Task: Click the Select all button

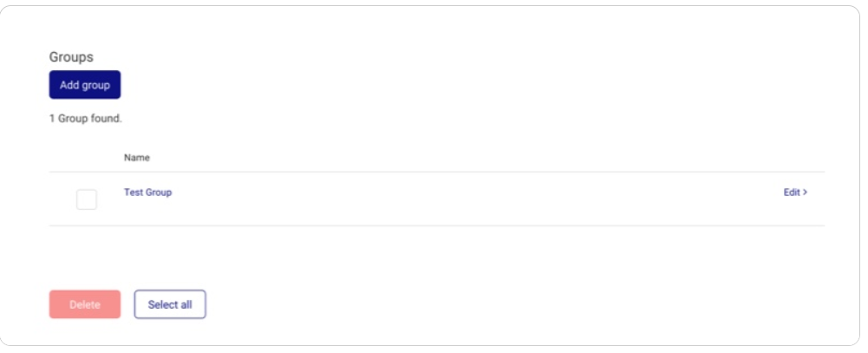Action: (x=170, y=304)
